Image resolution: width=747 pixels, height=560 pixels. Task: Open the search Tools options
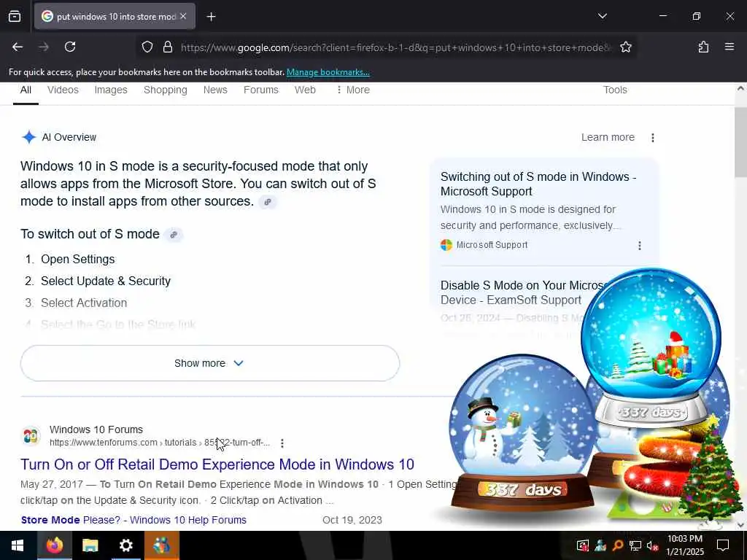coord(615,90)
